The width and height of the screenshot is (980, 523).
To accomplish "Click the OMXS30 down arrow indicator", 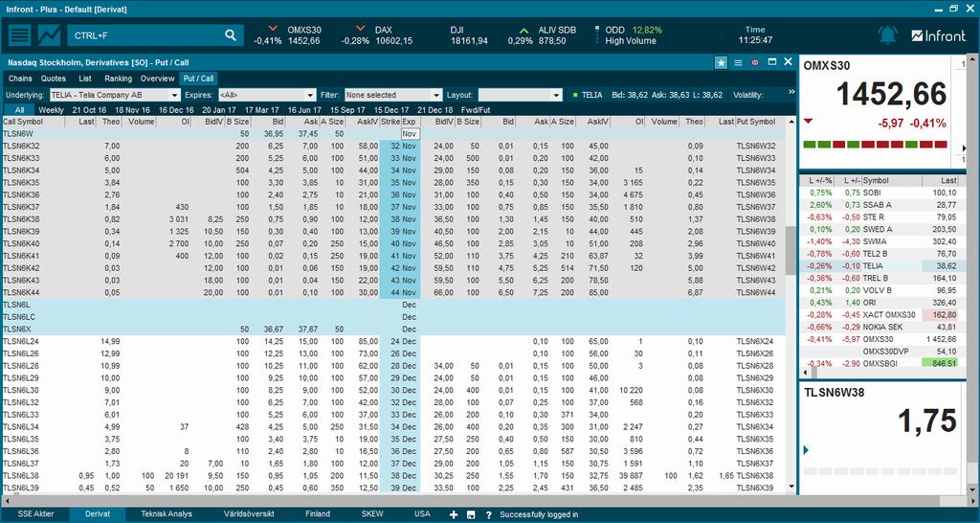I will tap(273, 29).
